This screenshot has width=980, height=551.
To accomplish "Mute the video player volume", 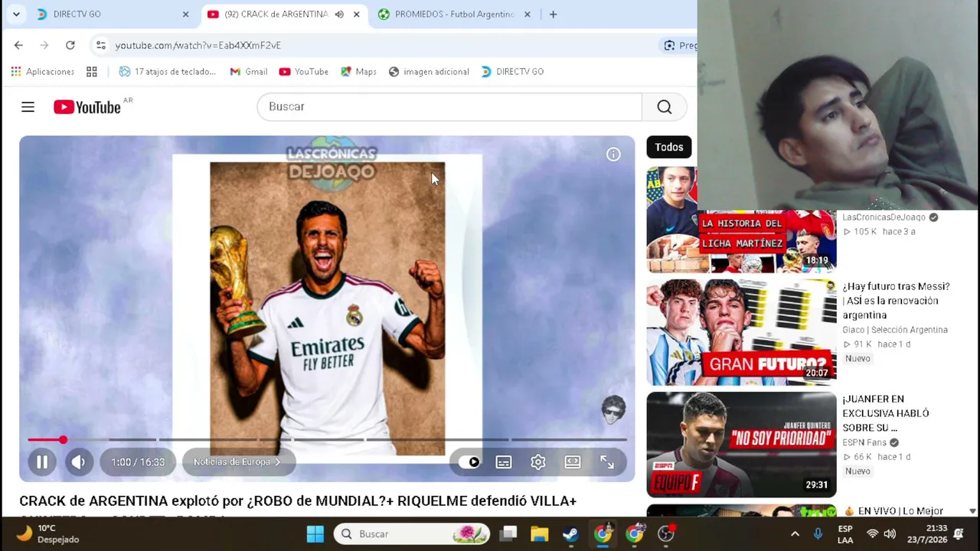I will tap(78, 462).
